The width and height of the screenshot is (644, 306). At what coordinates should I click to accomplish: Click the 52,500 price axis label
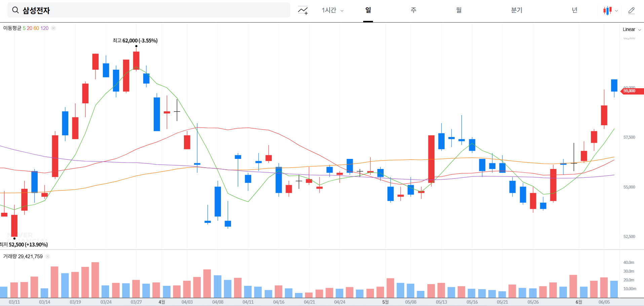[x=629, y=237]
